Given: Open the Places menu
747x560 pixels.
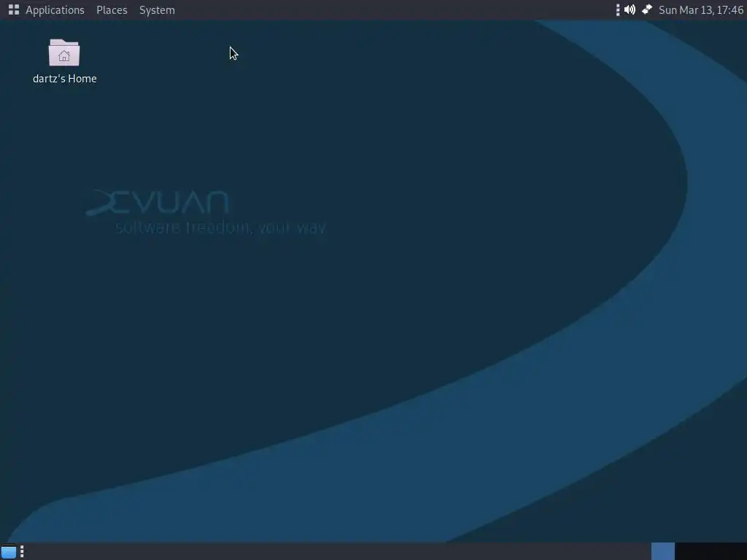Looking at the screenshot, I should [x=112, y=10].
